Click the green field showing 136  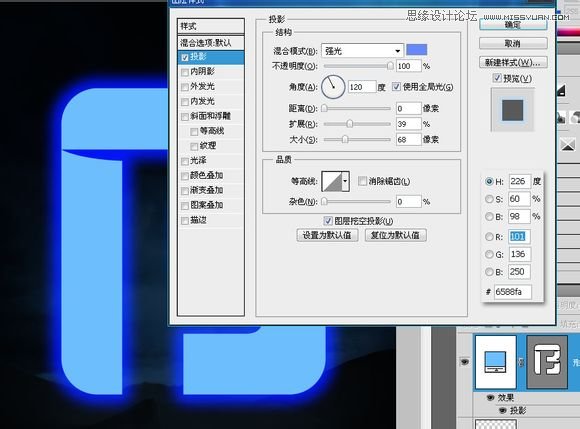click(x=520, y=254)
